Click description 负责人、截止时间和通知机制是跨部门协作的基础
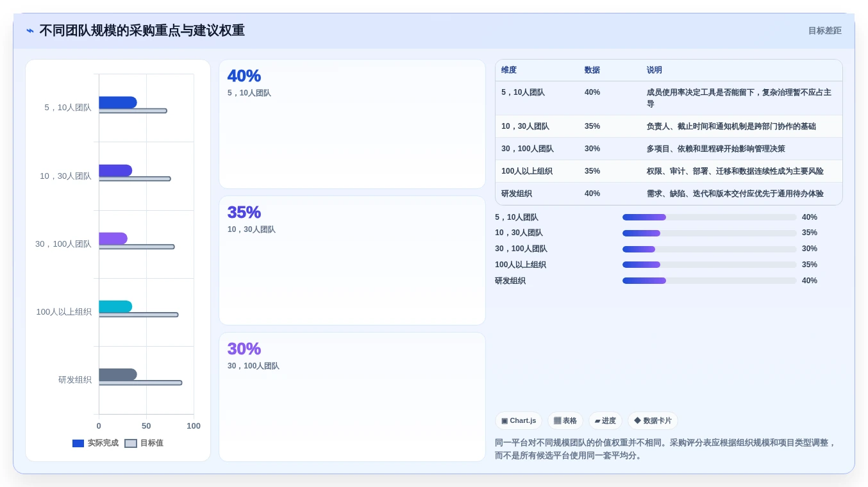 pos(731,126)
